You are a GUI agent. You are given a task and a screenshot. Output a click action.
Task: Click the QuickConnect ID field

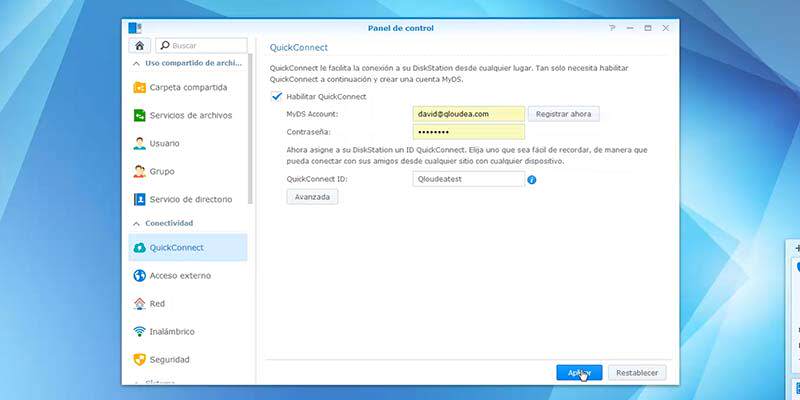pyautogui.click(x=468, y=179)
